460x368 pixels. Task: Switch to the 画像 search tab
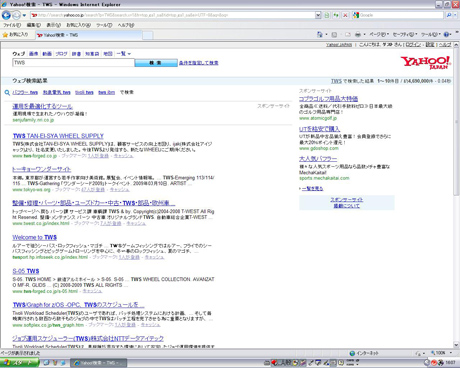(x=33, y=54)
